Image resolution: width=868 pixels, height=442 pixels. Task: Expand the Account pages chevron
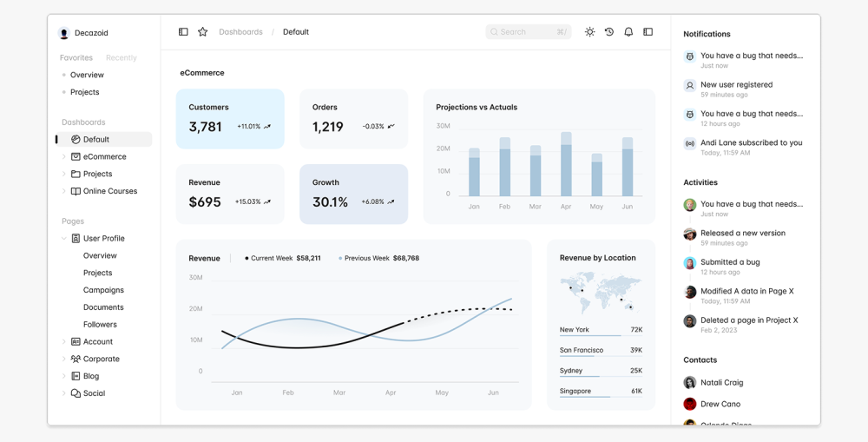pyautogui.click(x=63, y=342)
